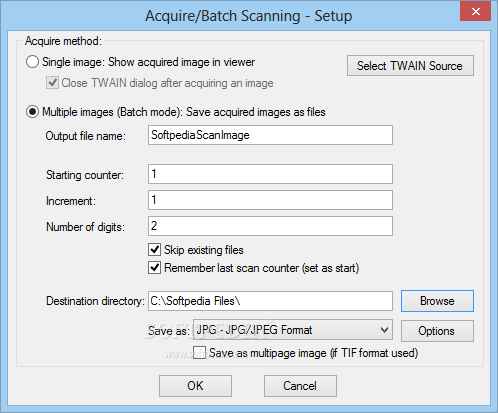The image size is (498, 413).
Task: Click the 'Destination directory:' label
Action: point(95,301)
